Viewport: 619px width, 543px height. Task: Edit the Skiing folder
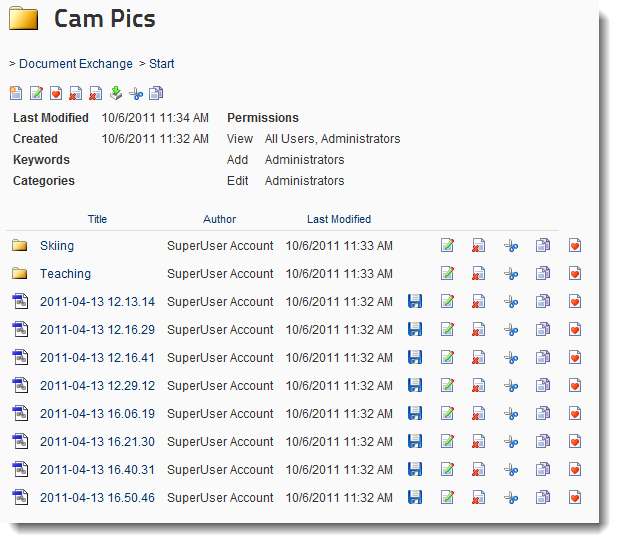coord(448,246)
